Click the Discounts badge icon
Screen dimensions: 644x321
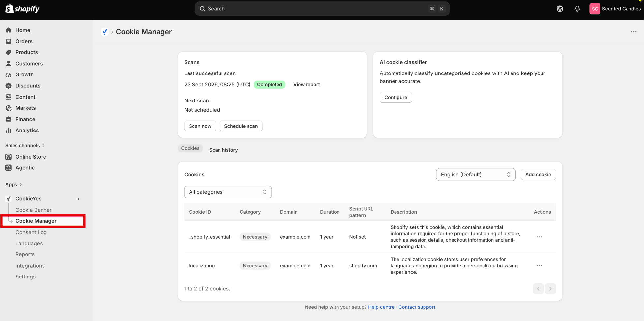(x=9, y=86)
